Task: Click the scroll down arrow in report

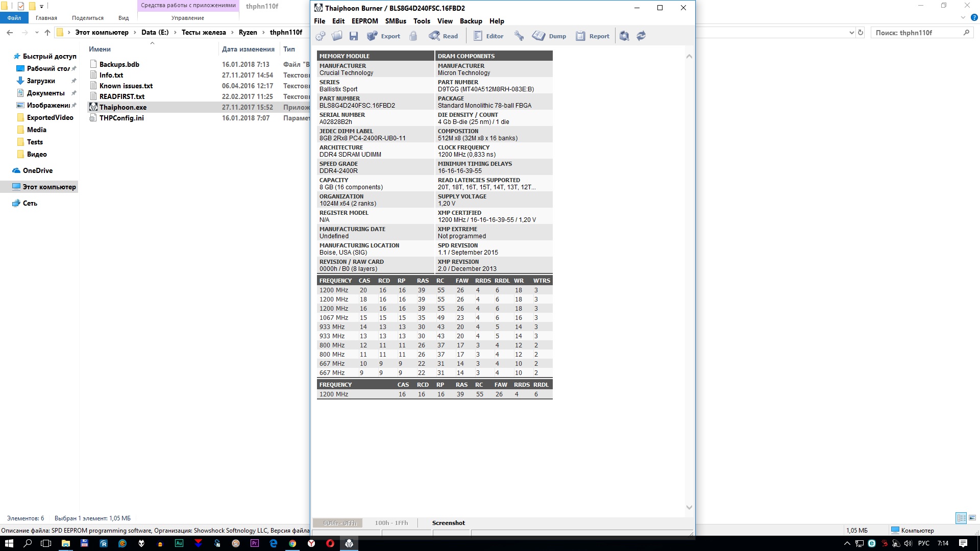Action: pyautogui.click(x=689, y=507)
